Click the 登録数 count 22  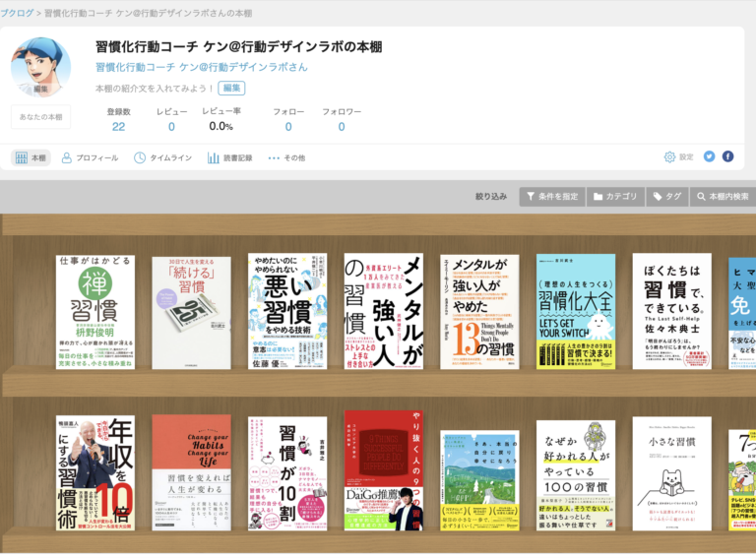click(118, 127)
